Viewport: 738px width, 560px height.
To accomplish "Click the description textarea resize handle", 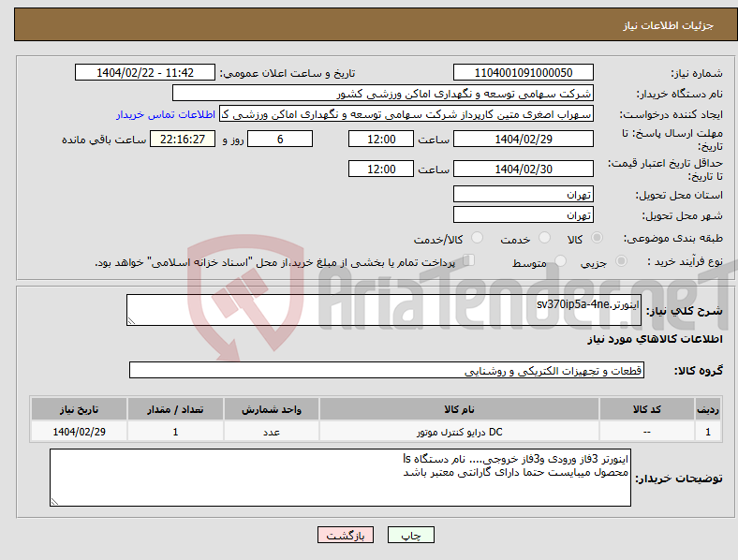I will (x=131, y=321).
